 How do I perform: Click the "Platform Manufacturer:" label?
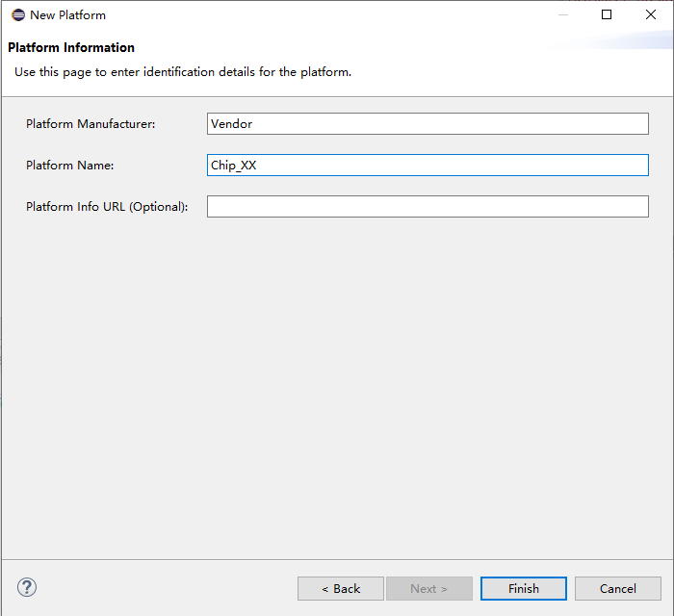click(91, 124)
